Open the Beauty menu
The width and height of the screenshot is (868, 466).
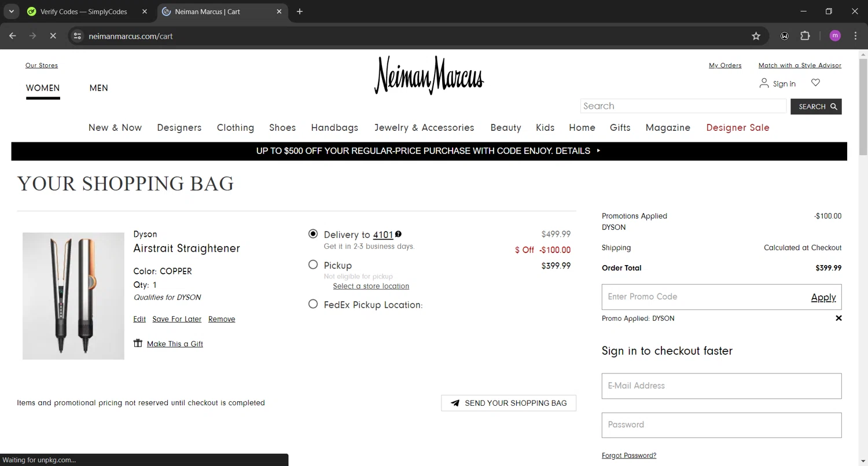pos(506,127)
